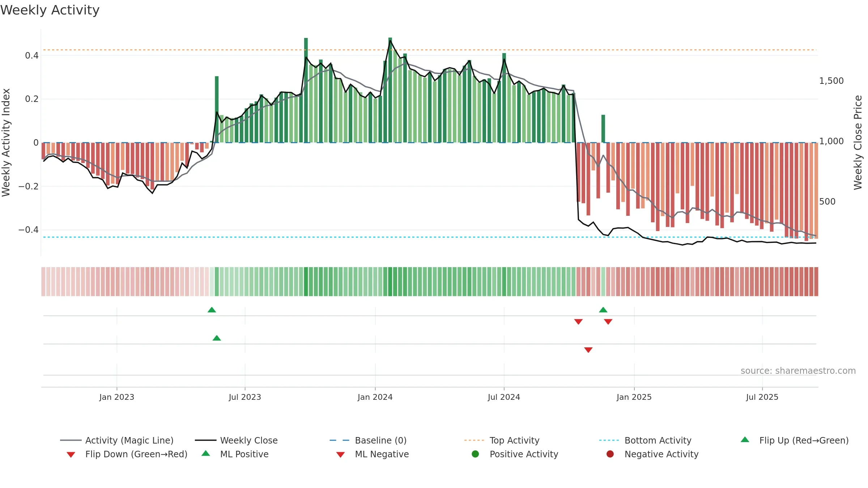This screenshot has width=868, height=488.
Task: Click the Negative Activity red circle icon
Action: point(610,454)
